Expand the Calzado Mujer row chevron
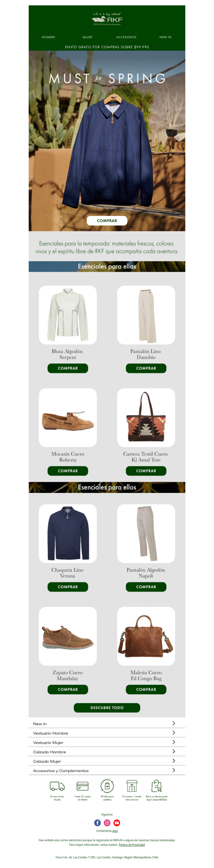Image resolution: width=214 pixels, height=868 pixels. (x=173, y=761)
